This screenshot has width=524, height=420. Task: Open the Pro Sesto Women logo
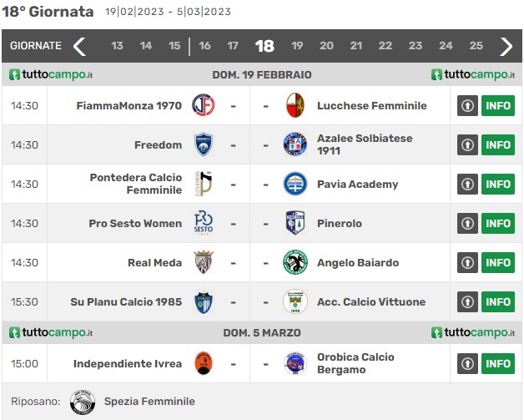[x=204, y=223]
